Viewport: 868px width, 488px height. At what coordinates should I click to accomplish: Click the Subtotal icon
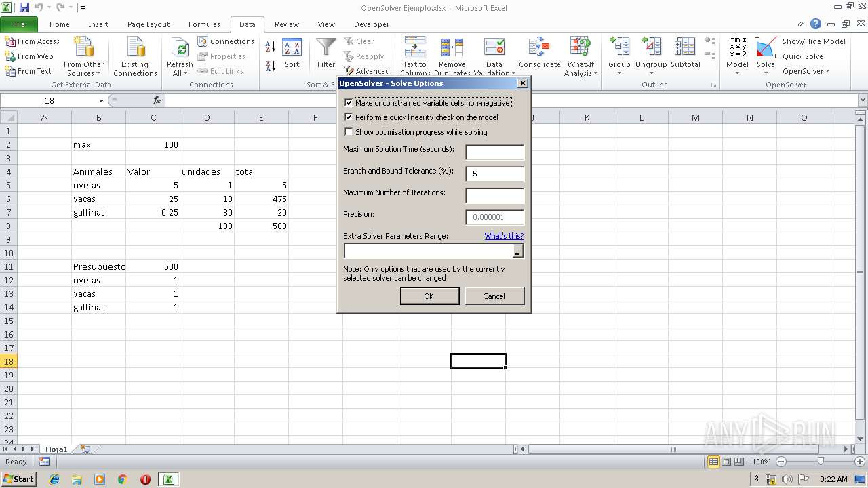[685, 47]
